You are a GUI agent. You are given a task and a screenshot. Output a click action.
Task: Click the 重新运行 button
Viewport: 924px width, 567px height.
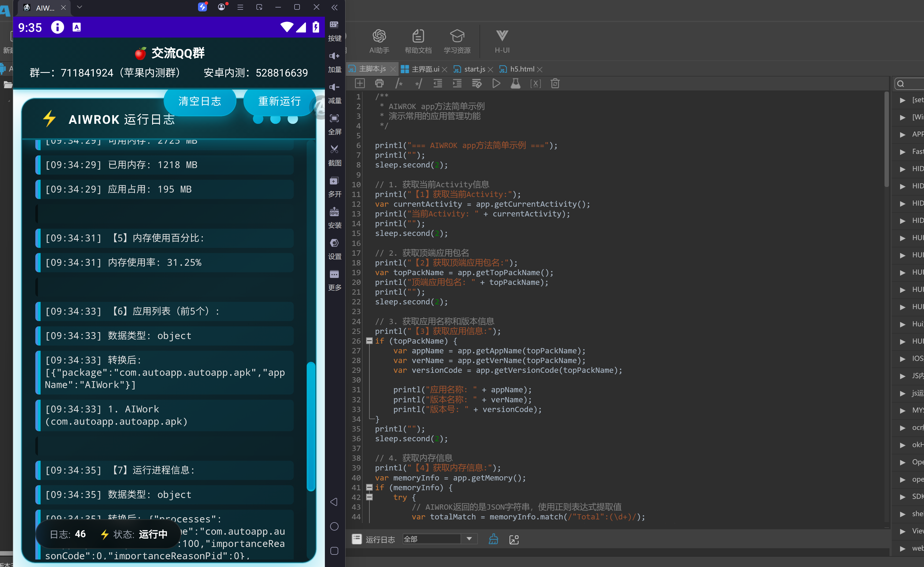click(279, 101)
